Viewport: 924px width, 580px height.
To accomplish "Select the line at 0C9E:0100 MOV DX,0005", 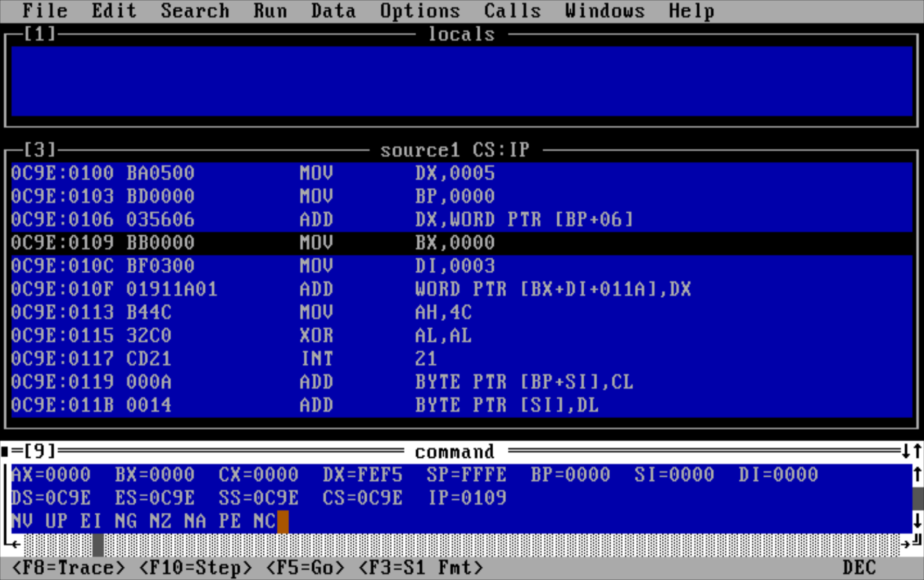I will 462,173.
